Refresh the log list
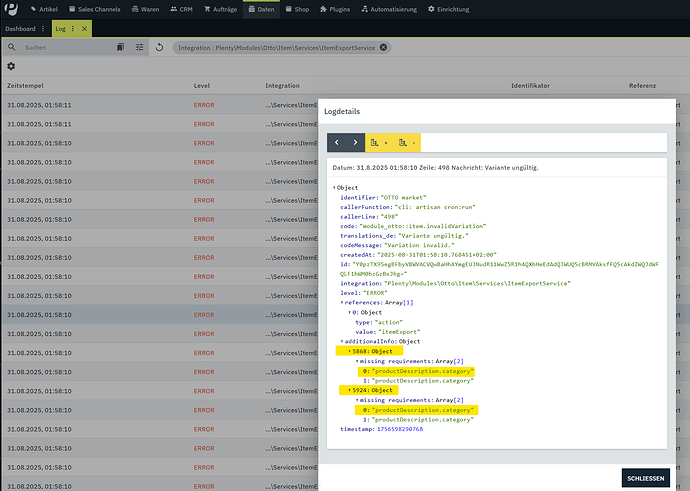Image resolution: width=690 pixels, height=491 pixels. (x=159, y=47)
